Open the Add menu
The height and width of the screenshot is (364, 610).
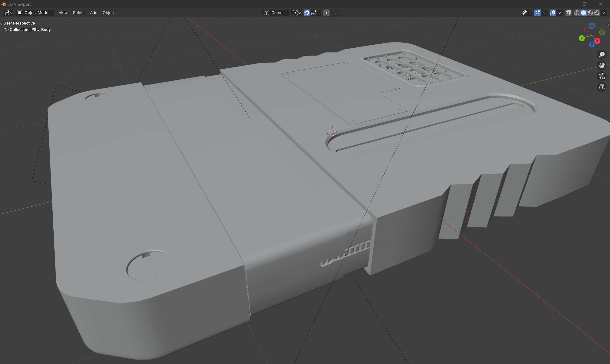94,13
